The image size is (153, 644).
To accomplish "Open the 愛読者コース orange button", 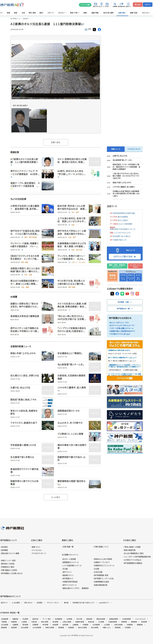I will pyautogui.click(x=112, y=277).
